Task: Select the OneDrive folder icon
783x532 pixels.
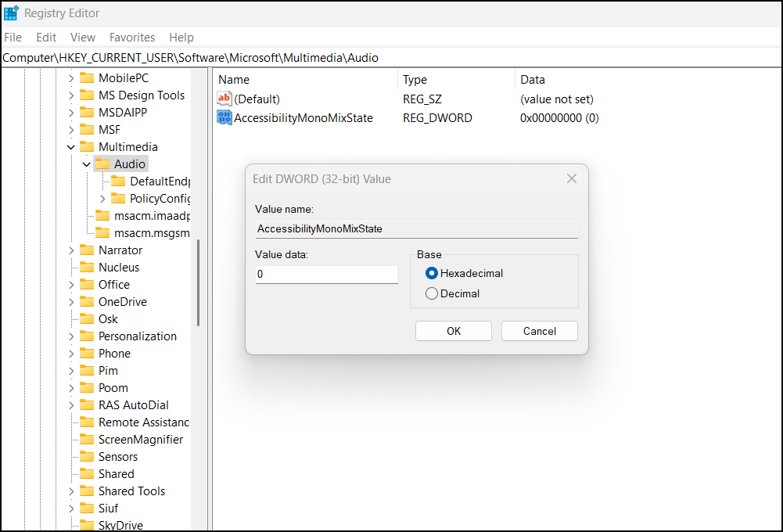Action: coord(88,301)
